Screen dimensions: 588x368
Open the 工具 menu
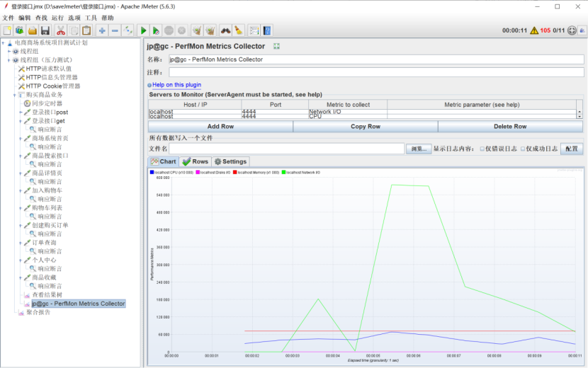coord(91,18)
